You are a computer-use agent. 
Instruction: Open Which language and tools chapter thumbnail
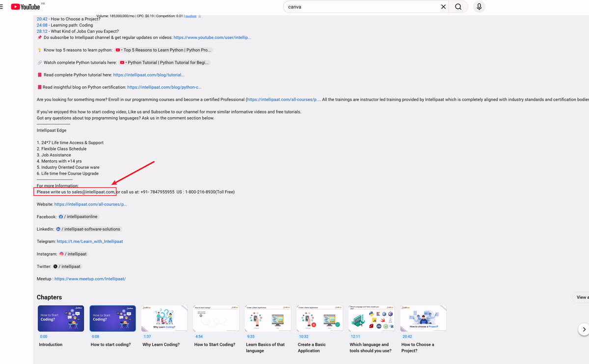pyautogui.click(x=372, y=318)
